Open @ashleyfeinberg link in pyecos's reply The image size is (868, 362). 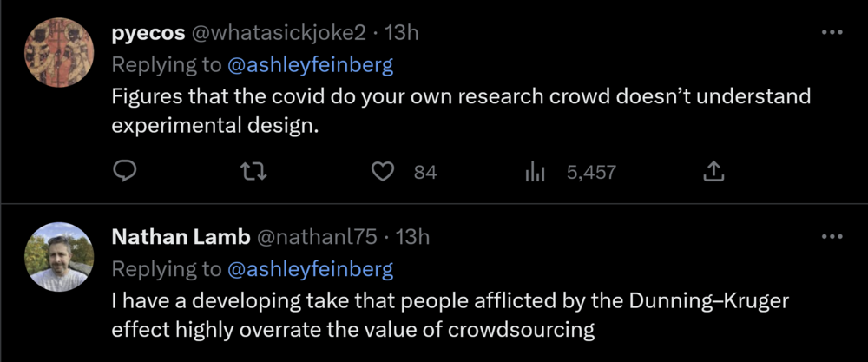[310, 64]
